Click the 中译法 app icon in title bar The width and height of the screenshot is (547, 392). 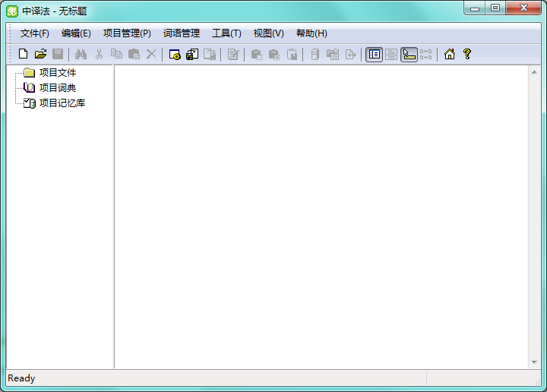(12, 11)
